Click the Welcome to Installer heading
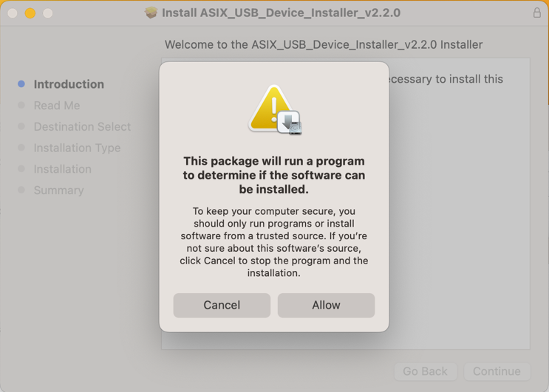The height and width of the screenshot is (392, 549). click(324, 45)
